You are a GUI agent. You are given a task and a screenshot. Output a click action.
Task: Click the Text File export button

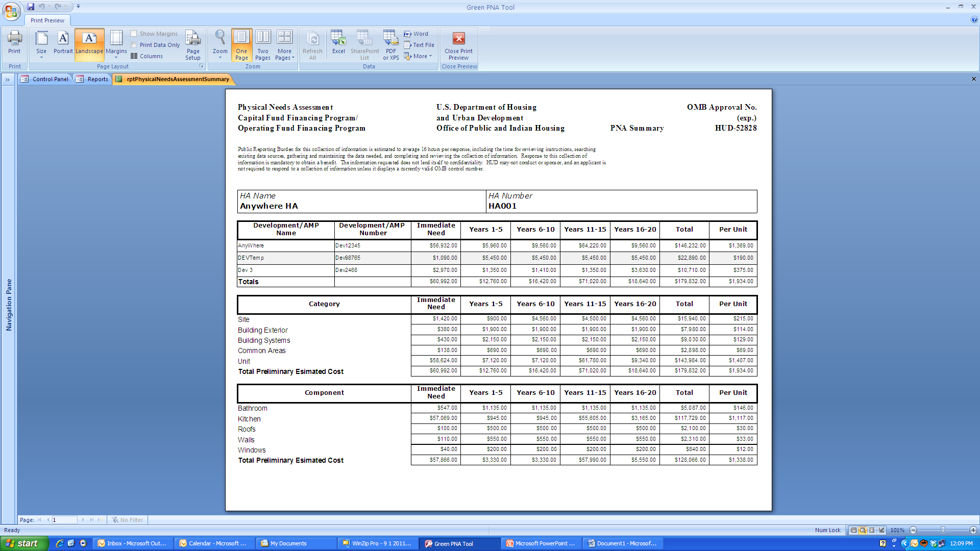419,45
